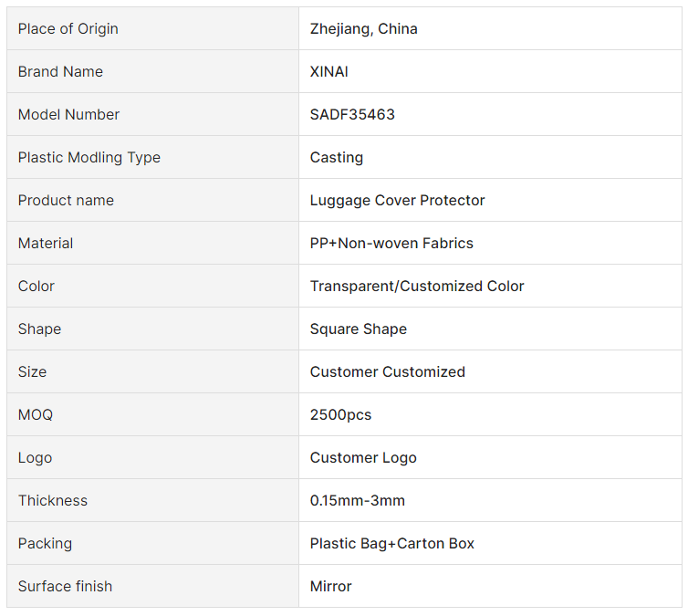Select model number 'SADF35463'
688x616 pixels.
point(352,115)
